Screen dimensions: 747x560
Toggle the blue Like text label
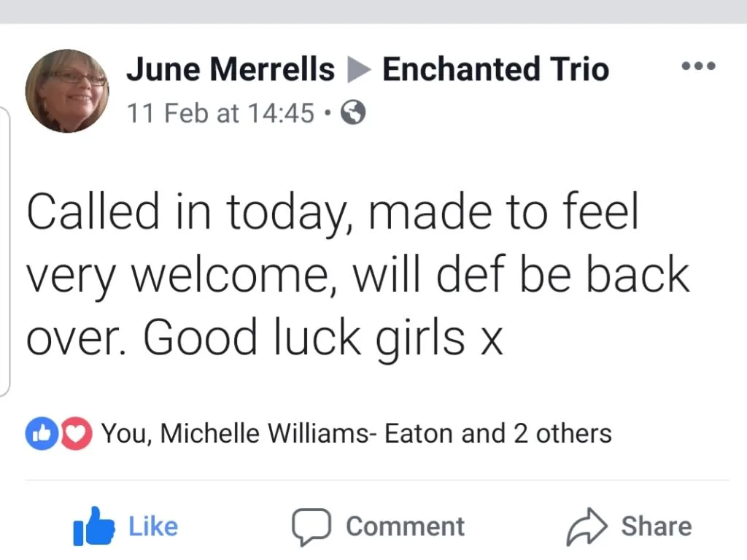(x=153, y=526)
